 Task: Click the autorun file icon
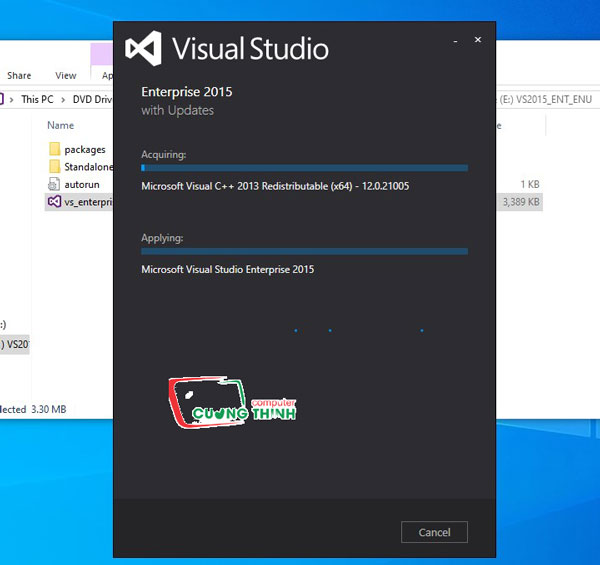54,184
